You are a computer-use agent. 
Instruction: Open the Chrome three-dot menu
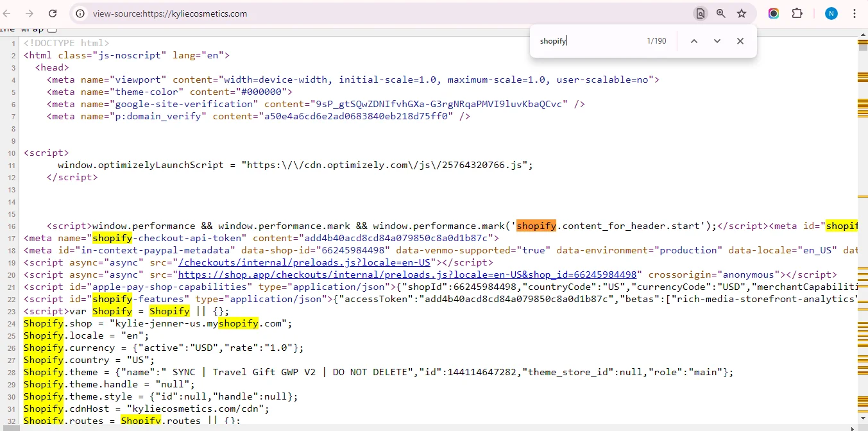pyautogui.click(x=855, y=13)
